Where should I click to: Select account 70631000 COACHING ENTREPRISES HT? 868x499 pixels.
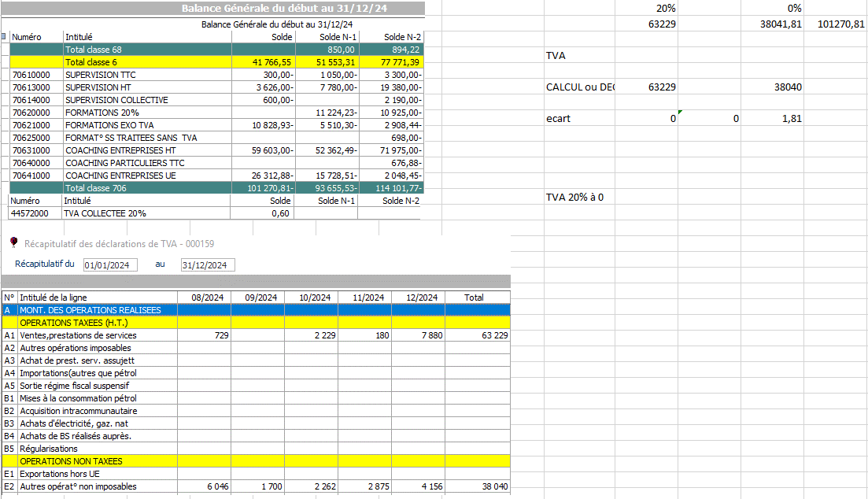[216, 150]
